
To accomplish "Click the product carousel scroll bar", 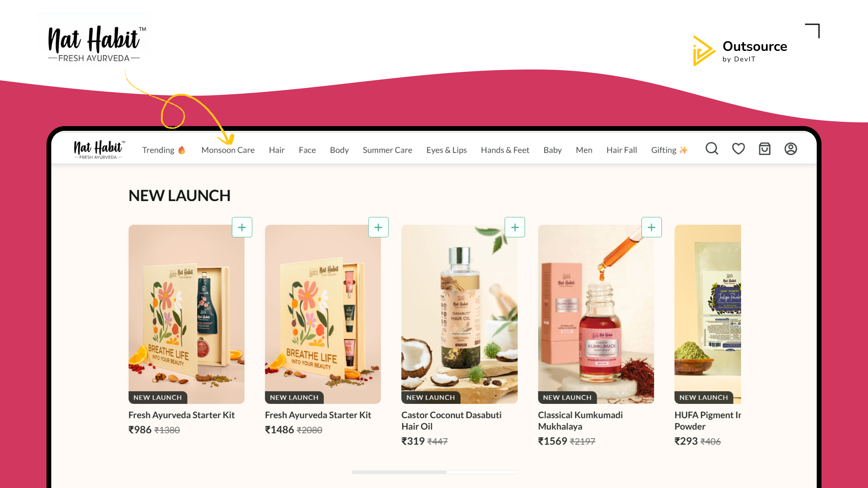I will (x=434, y=472).
